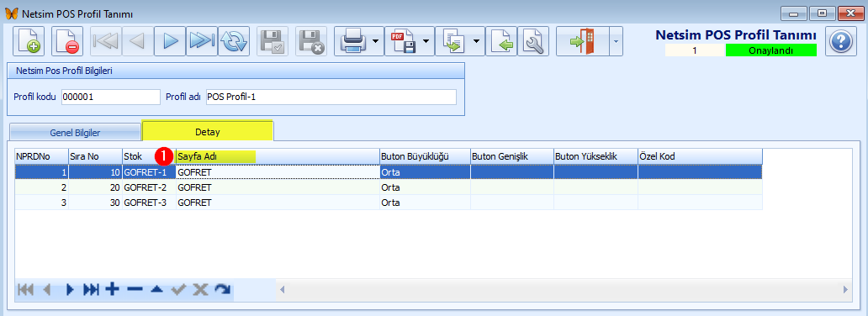Grid navigator: go to previous row
Viewport: 868px width, 316px height.
(47, 289)
